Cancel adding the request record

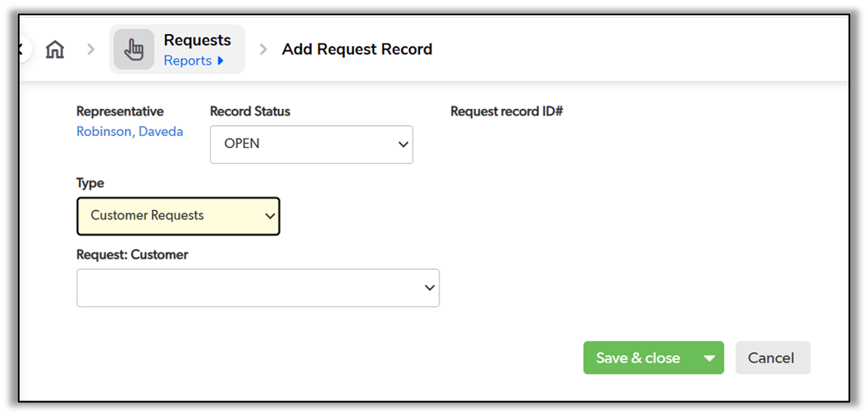(771, 358)
